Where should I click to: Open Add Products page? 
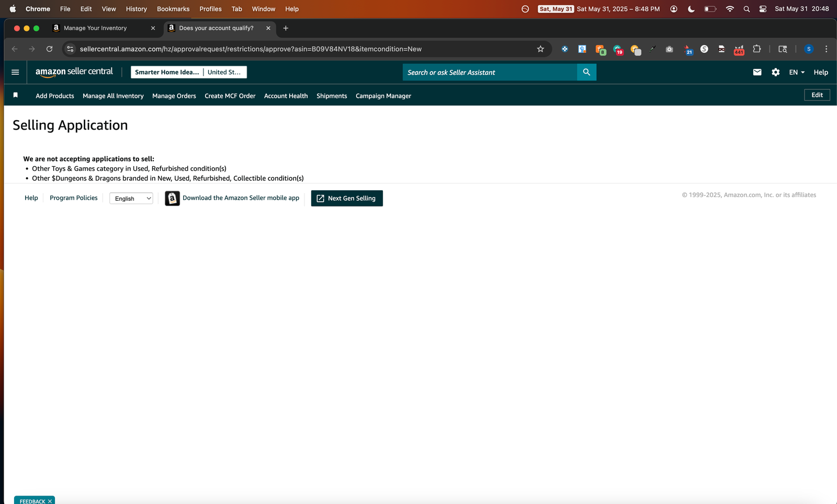click(x=55, y=96)
